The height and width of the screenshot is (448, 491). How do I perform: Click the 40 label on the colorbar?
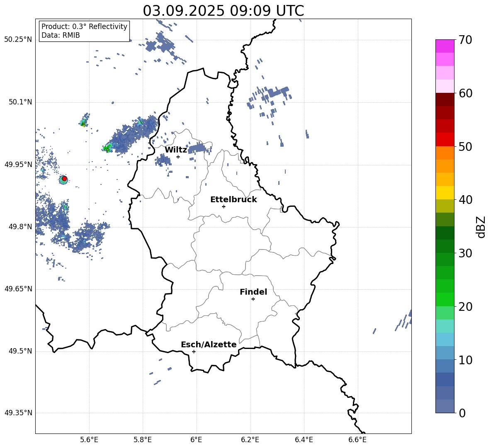[x=465, y=200]
